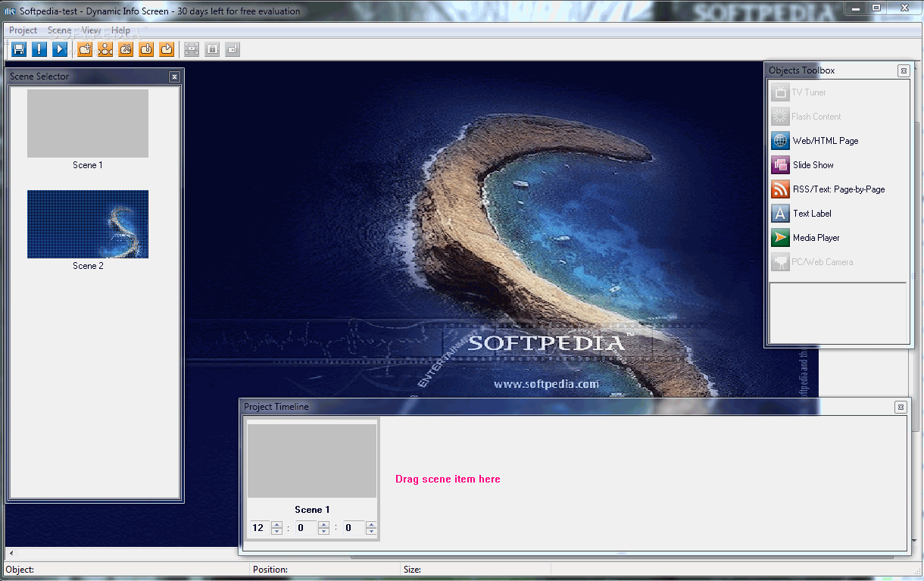
Task: Increase minutes with the up arrow
Action: coord(323,524)
